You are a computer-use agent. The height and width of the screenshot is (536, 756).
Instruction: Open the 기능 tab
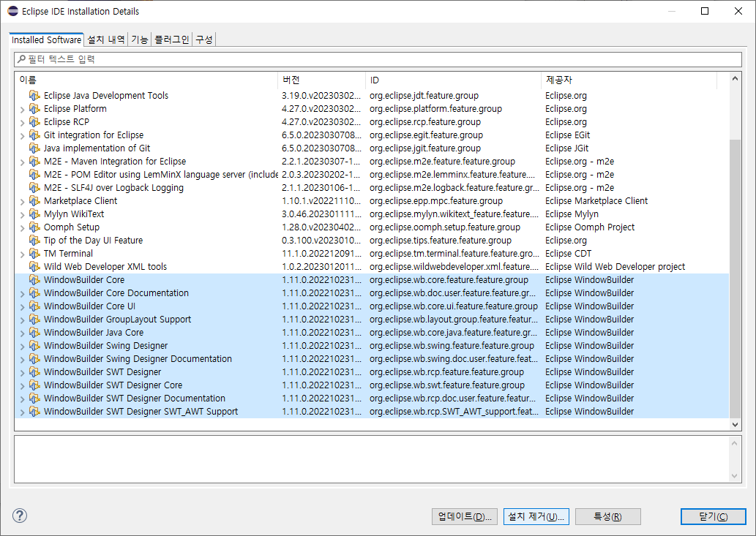[140, 39]
